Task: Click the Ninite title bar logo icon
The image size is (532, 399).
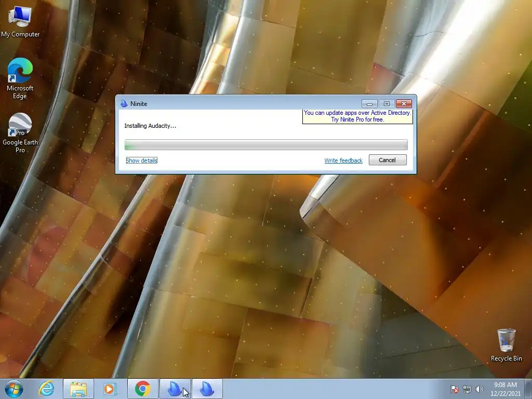Action: tap(124, 104)
